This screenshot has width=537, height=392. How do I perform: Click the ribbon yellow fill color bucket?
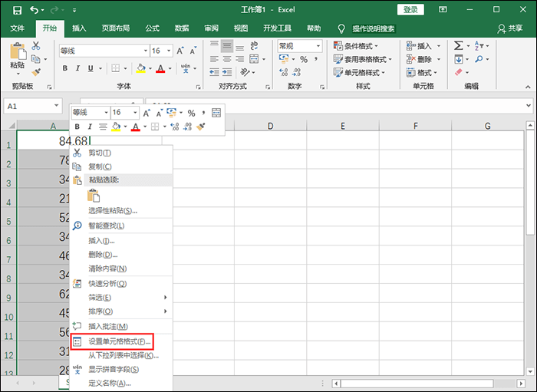coord(140,68)
